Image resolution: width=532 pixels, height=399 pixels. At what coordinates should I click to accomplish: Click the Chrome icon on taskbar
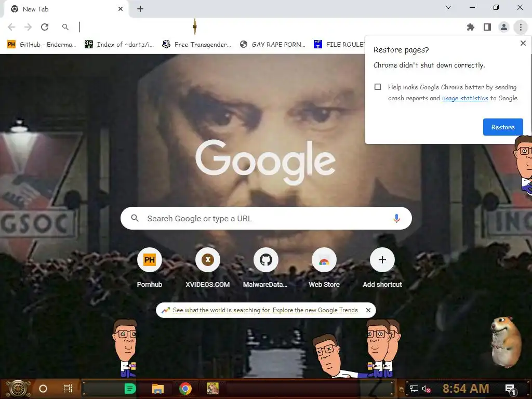[185, 389]
